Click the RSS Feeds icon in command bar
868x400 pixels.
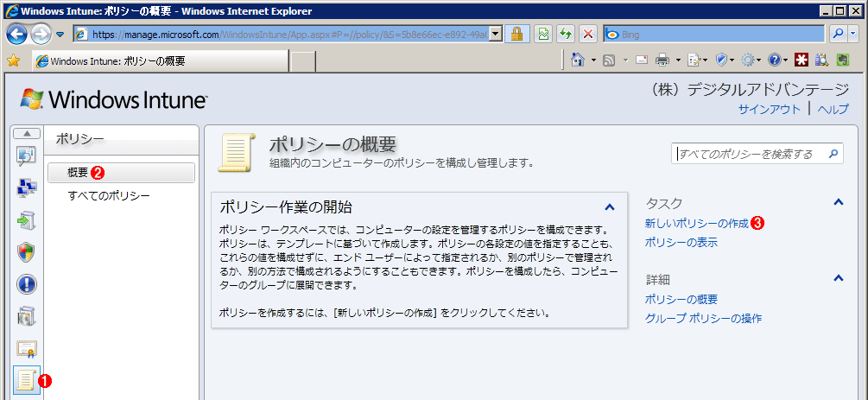(x=610, y=60)
